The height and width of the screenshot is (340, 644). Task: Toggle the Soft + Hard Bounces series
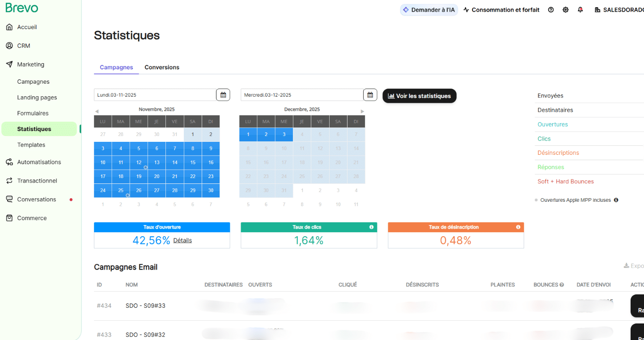(565, 181)
